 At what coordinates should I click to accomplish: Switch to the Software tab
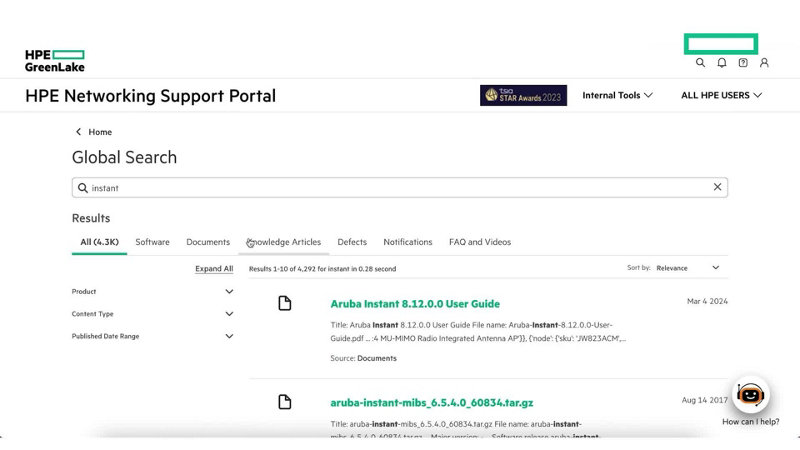[x=153, y=242]
